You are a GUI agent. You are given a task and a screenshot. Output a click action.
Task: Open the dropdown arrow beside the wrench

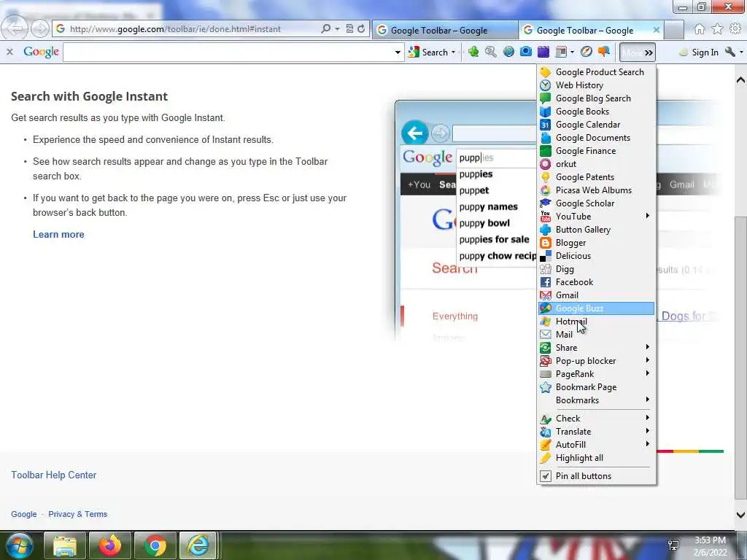pyautogui.click(x=741, y=52)
